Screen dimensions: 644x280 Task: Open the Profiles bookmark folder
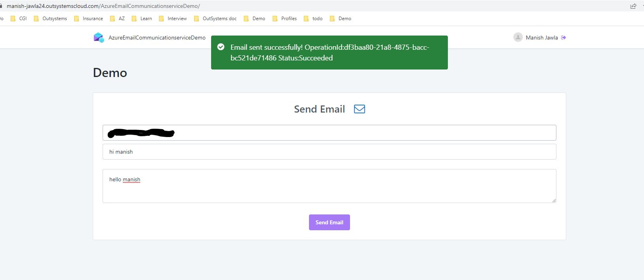coord(285,19)
